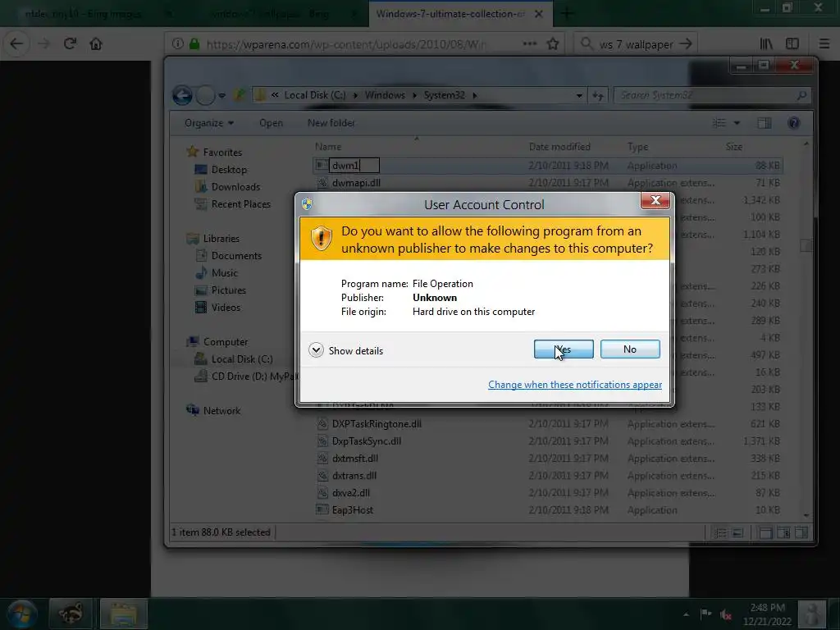Screen dimensions: 840x630
Task: Click Yes in the User Account Control dialog
Action: [x=564, y=349]
